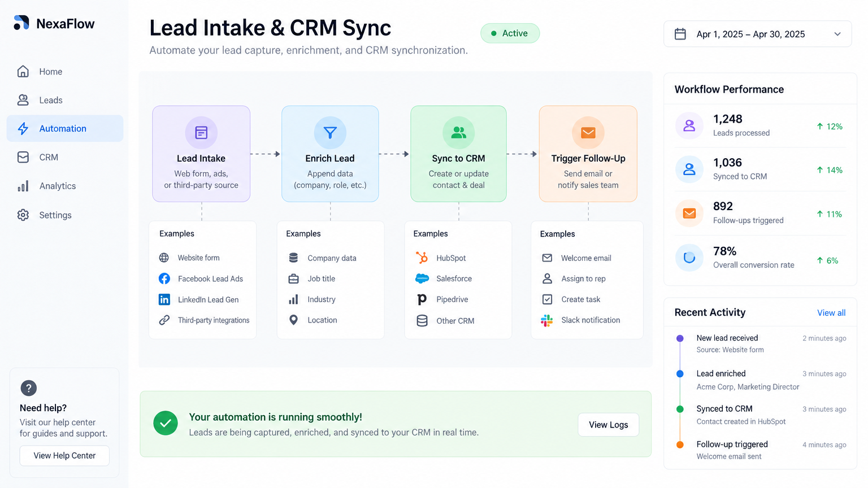Click the Third-party integrations link icon
Screen dimensions: 868x488
(164, 320)
